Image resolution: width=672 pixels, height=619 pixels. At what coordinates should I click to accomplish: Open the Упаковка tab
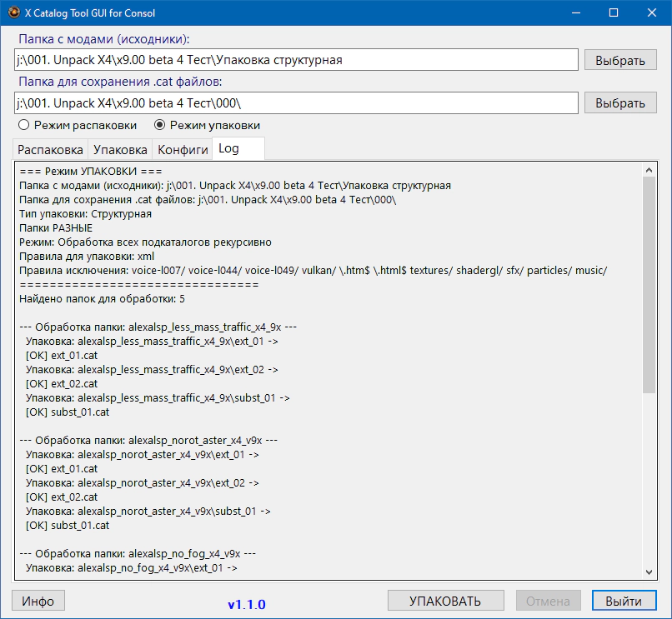pos(120,150)
